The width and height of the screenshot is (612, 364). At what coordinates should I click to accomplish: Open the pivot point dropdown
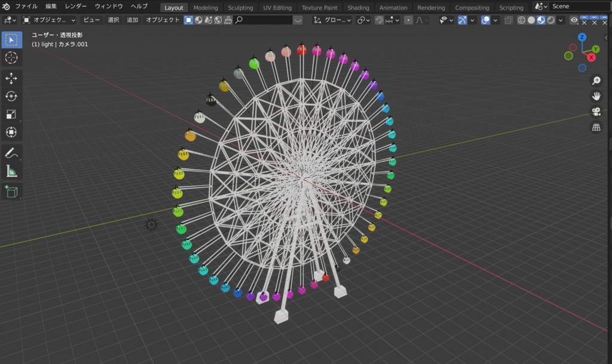pyautogui.click(x=363, y=20)
